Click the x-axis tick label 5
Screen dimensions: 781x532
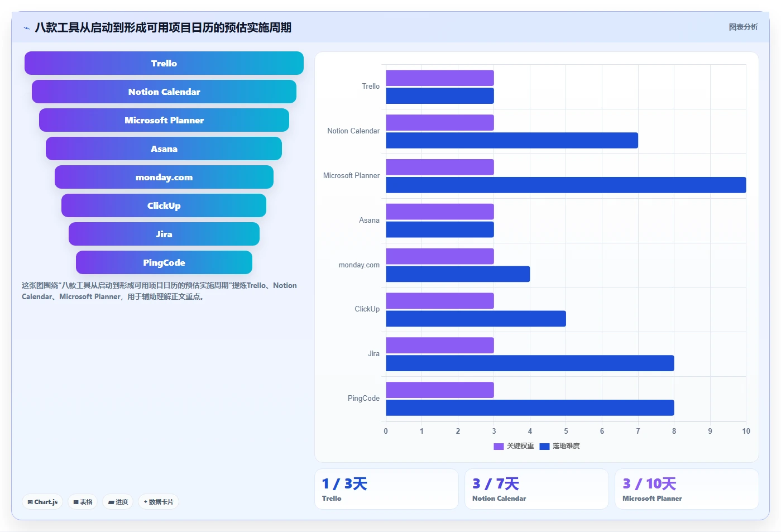point(566,431)
